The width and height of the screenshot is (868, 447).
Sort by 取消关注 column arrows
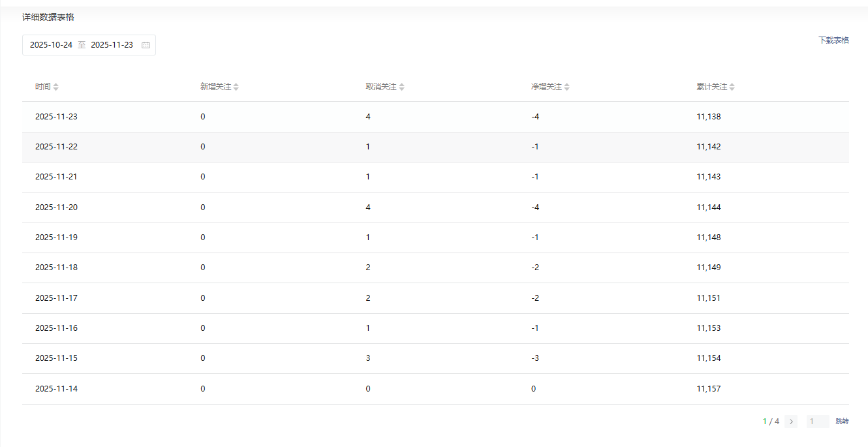coord(402,87)
